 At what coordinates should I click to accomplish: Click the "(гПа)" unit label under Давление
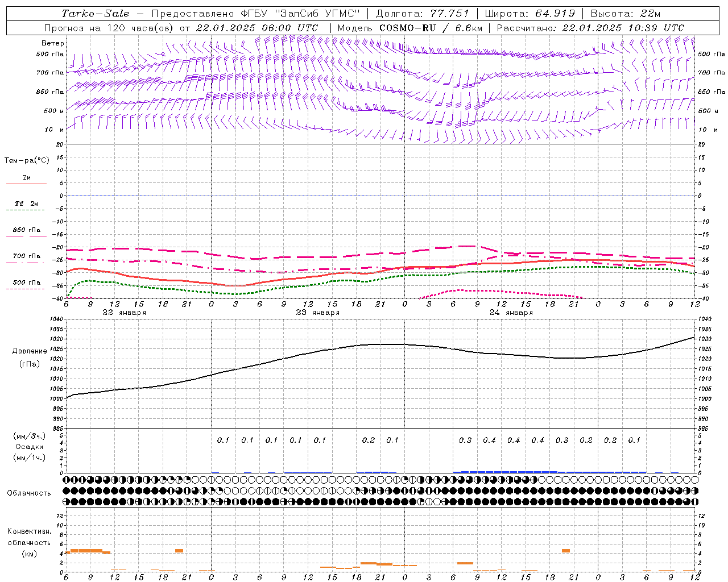pos(30,364)
